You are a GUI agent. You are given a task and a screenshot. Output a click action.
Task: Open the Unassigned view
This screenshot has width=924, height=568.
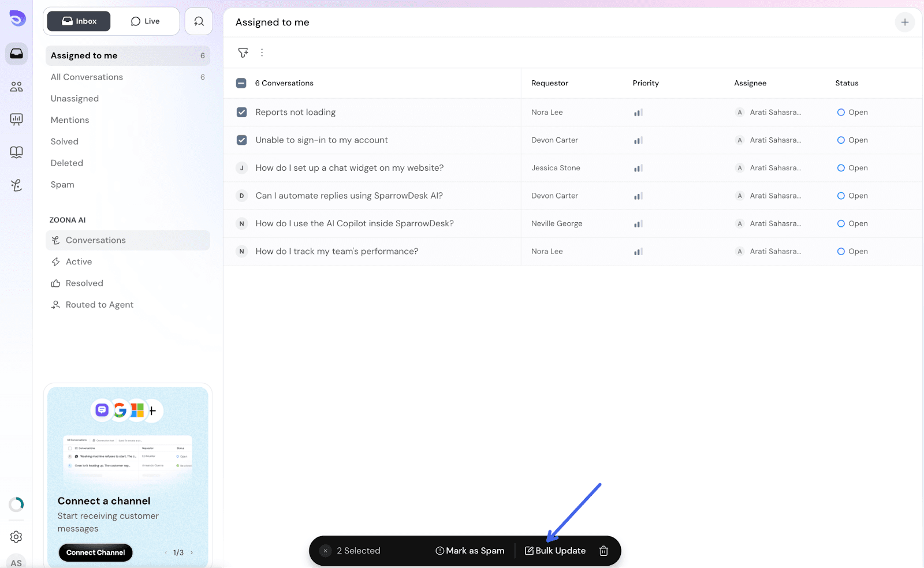tap(128, 99)
